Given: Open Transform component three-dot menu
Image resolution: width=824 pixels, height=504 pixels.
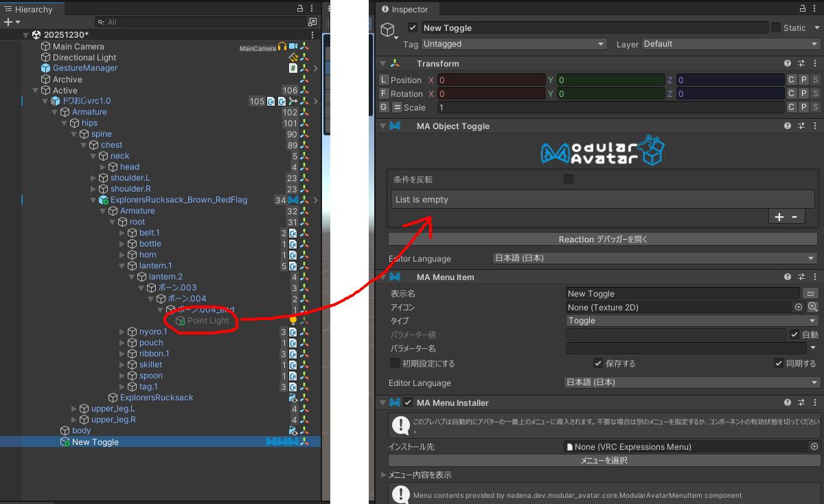Looking at the screenshot, I should [x=814, y=64].
